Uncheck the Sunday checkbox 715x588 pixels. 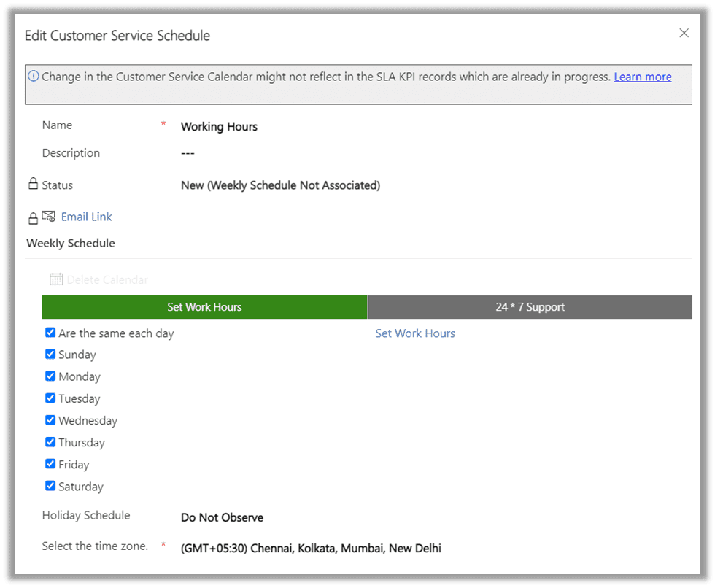50,354
